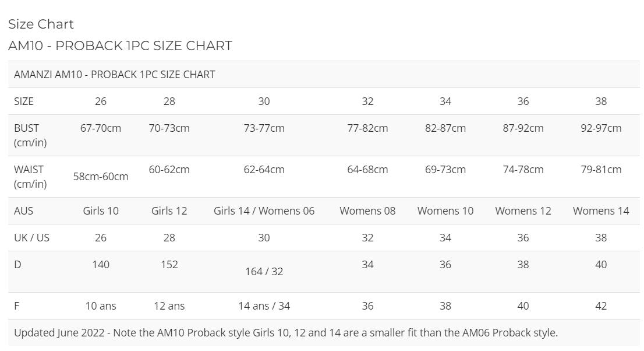Select the AUS row label
The image size is (644, 351).
(x=23, y=211)
